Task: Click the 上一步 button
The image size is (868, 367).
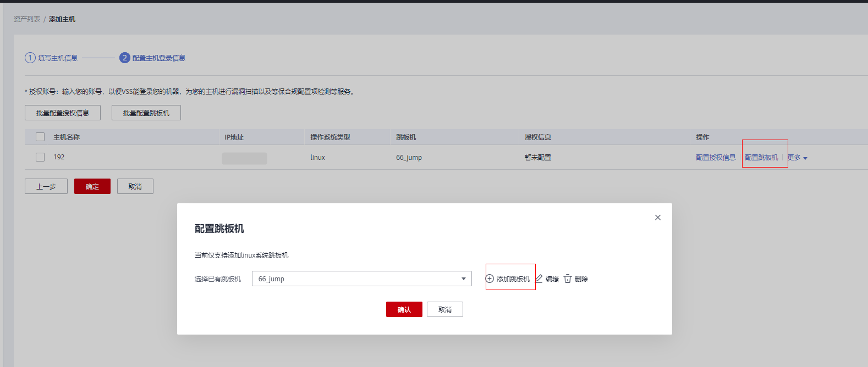Action: click(x=46, y=186)
